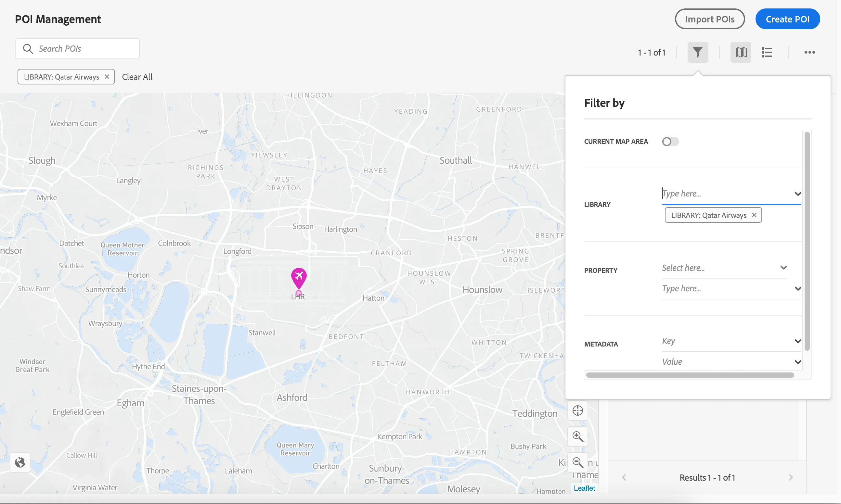Click the POI Management title
This screenshot has height=504, width=841.
58,19
